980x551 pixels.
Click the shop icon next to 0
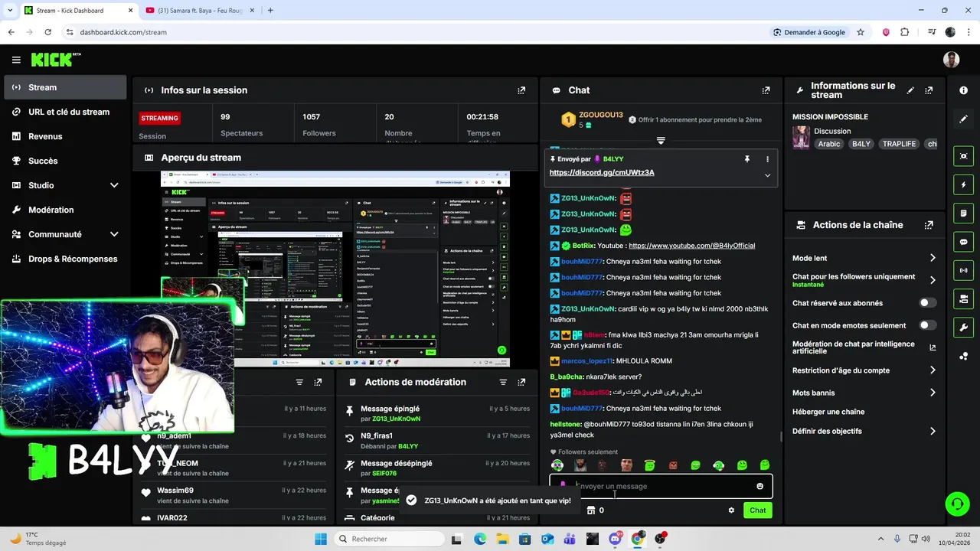click(x=590, y=510)
